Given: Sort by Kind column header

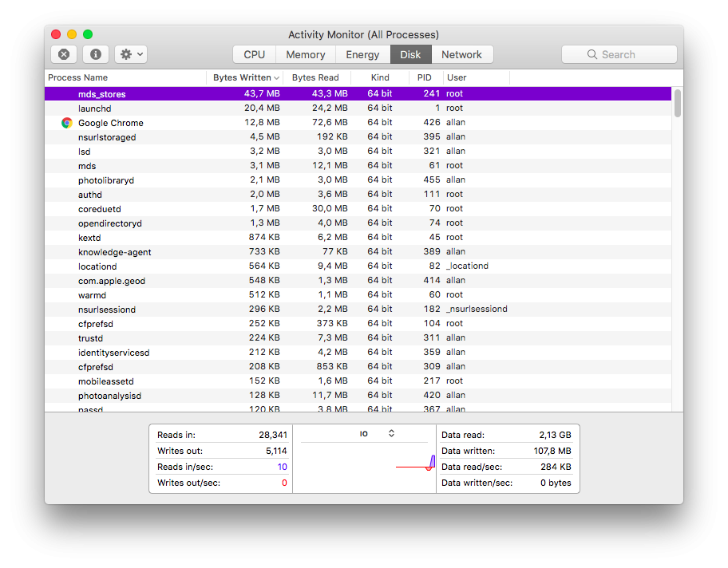Looking at the screenshot, I should (380, 77).
